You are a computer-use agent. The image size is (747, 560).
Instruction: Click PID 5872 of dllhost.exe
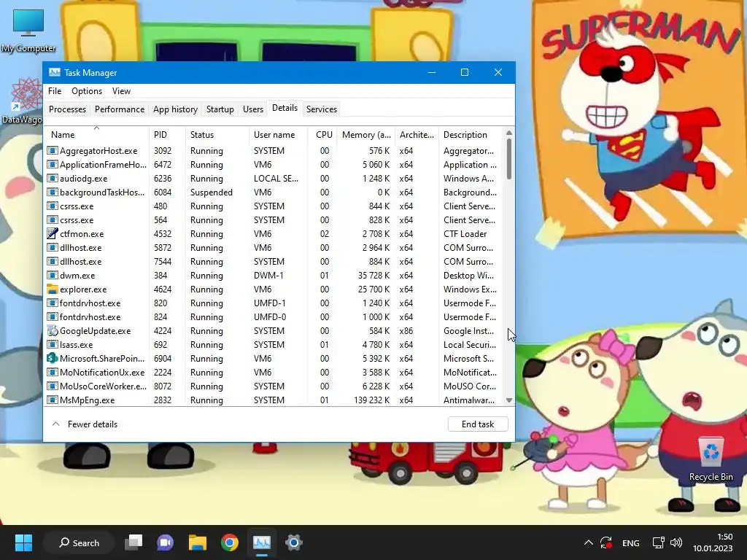pos(162,248)
